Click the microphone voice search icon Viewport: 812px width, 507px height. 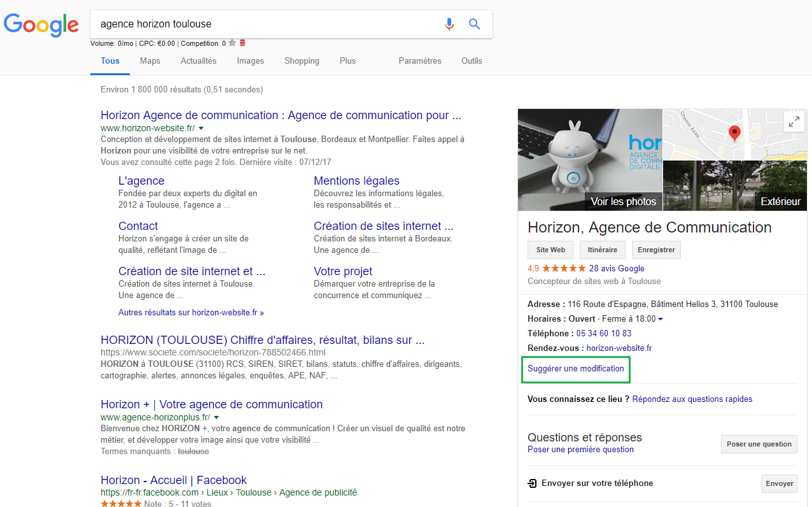(x=449, y=24)
